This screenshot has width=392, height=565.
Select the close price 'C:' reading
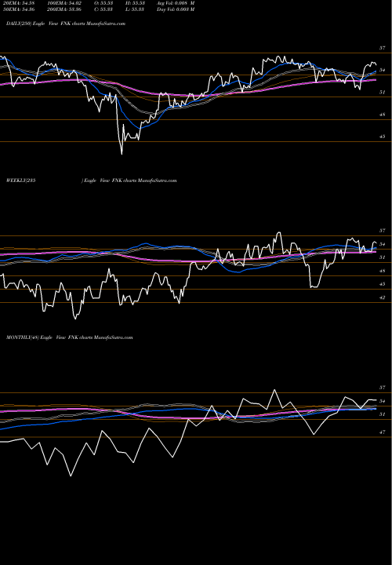[x=104, y=9]
